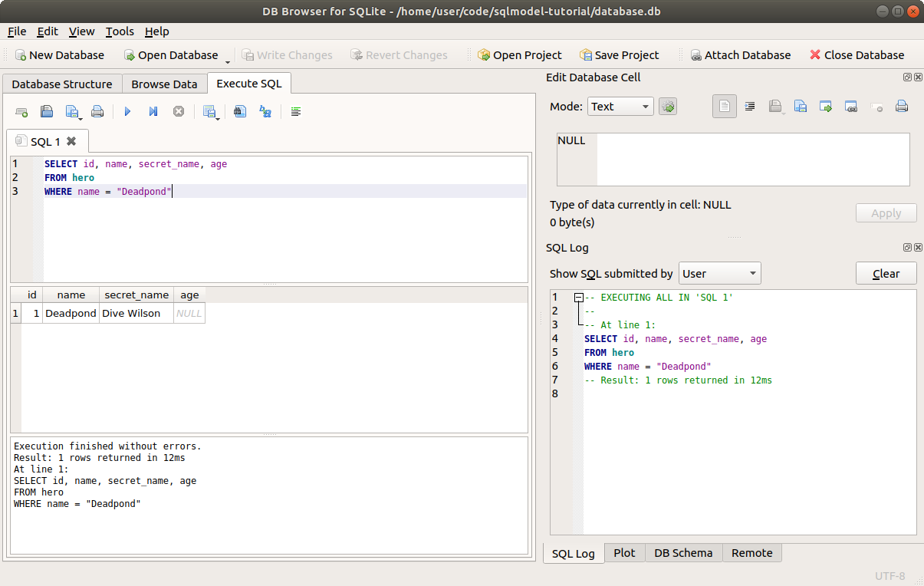Clear the SQL log
Screen dimensions: 924x586
pos(886,272)
